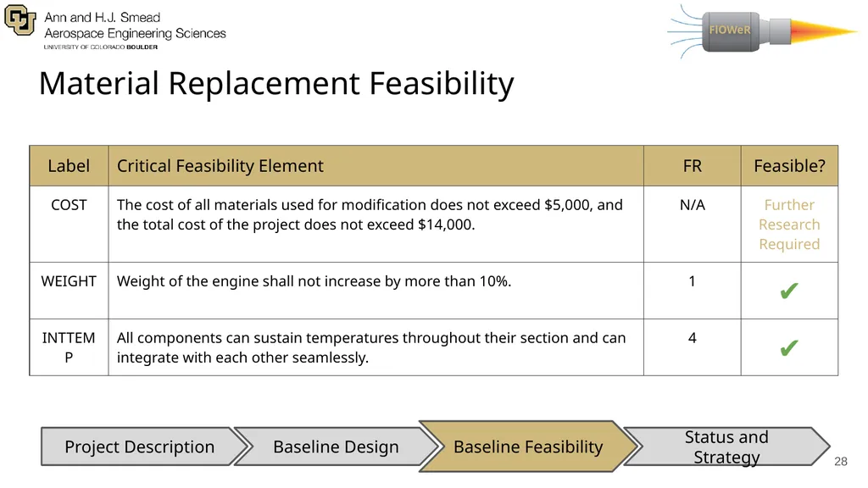
Task: Click the engine weight 10% requirement text
Action: (x=314, y=281)
